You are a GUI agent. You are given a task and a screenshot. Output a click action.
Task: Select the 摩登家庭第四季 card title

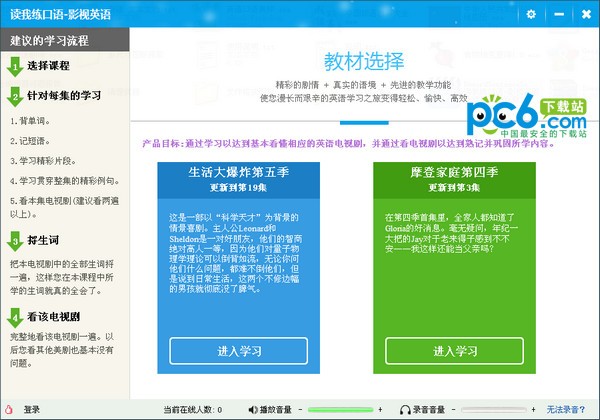click(x=454, y=172)
